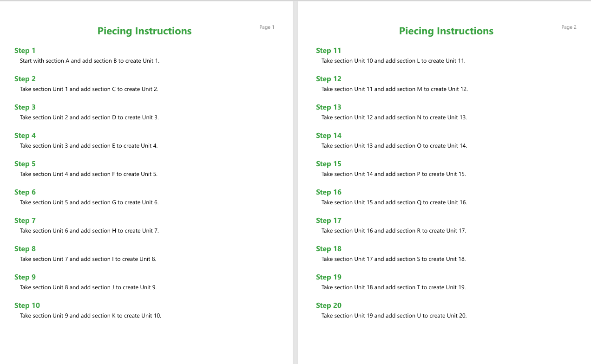Click the Page 1 label
The image size is (591, 364).
point(267,27)
